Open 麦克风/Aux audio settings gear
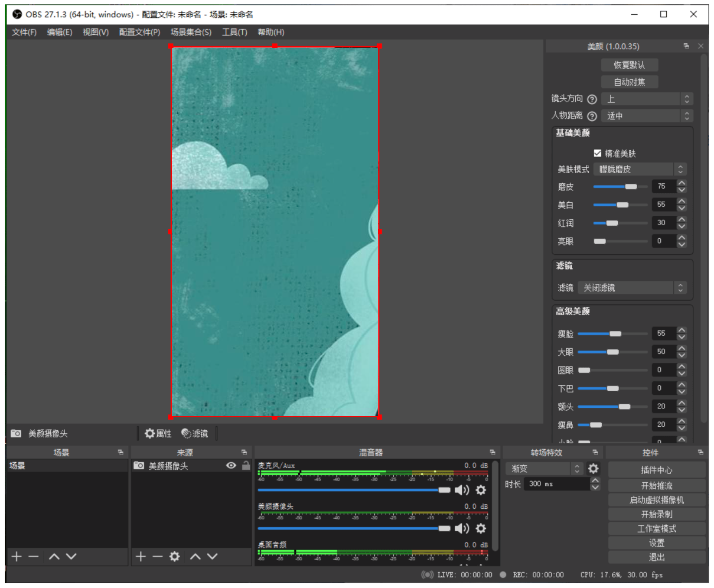This screenshot has width=714, height=588. [481, 490]
